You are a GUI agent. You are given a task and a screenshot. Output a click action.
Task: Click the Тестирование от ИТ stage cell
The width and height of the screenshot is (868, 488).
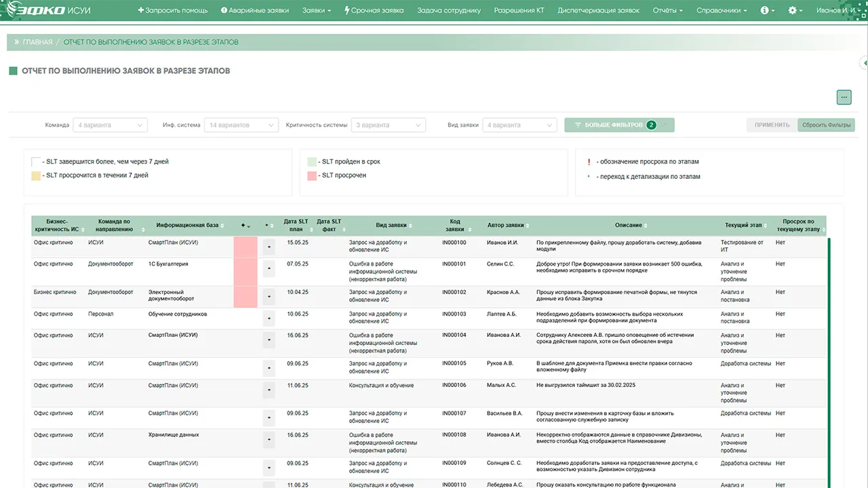tap(742, 246)
